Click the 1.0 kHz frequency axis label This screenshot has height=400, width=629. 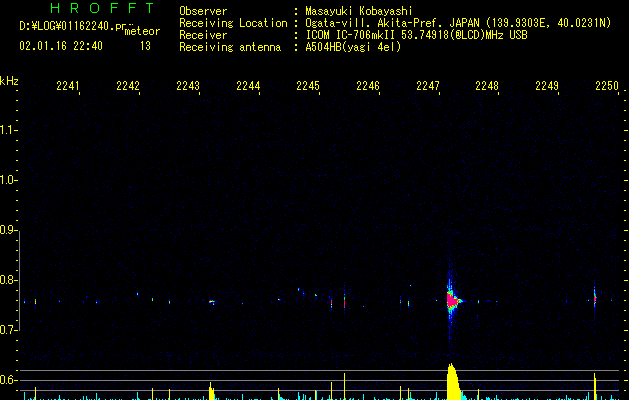pos(8,180)
